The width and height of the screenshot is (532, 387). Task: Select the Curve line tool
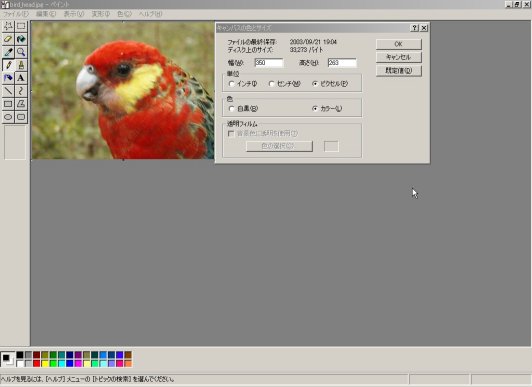(x=21, y=91)
